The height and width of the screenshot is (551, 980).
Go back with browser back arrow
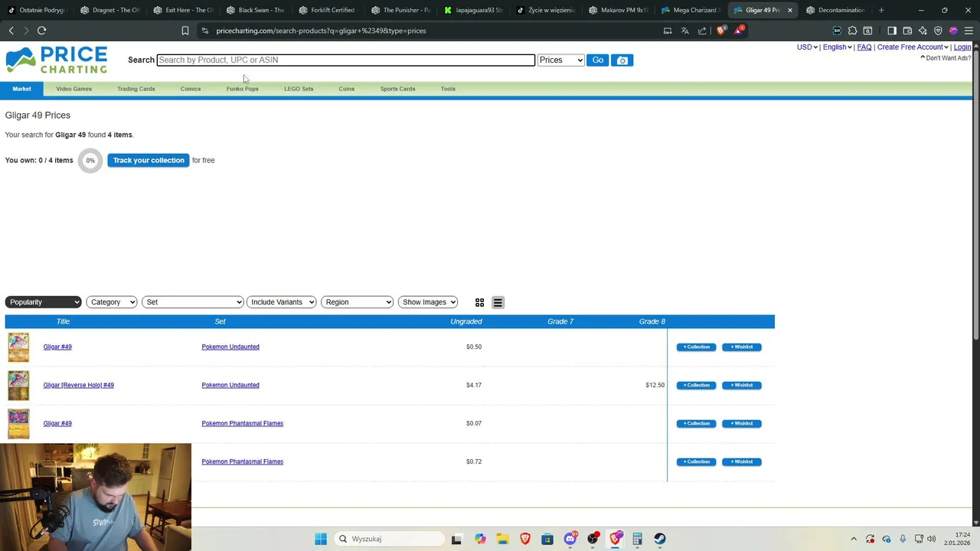[x=11, y=31]
